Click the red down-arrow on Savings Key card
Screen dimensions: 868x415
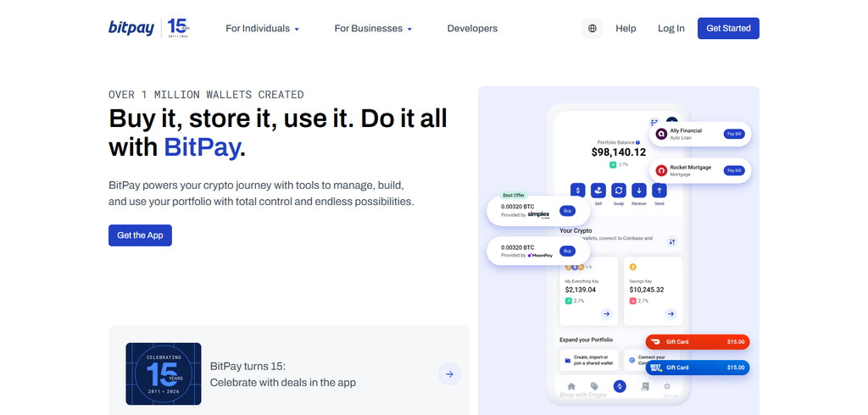coord(632,301)
